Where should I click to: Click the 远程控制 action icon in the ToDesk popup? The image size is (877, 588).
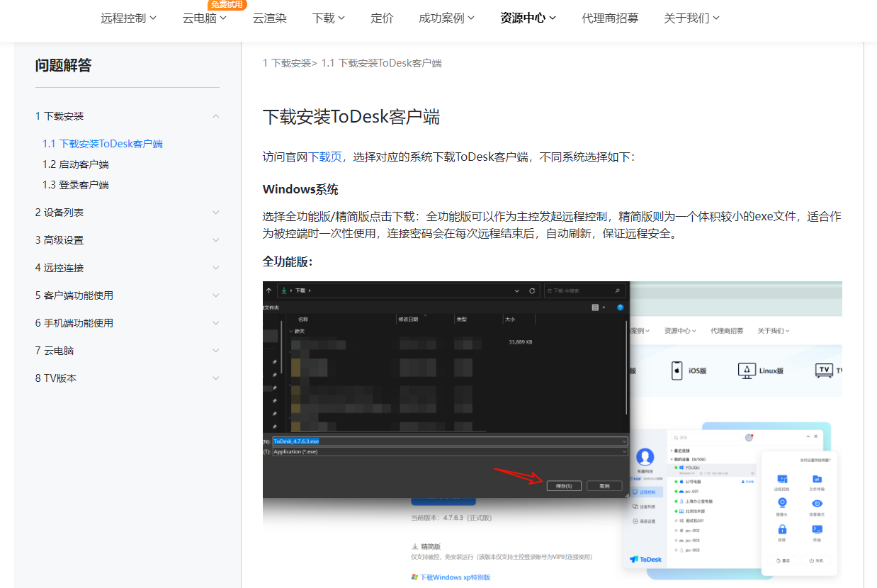pos(782,480)
